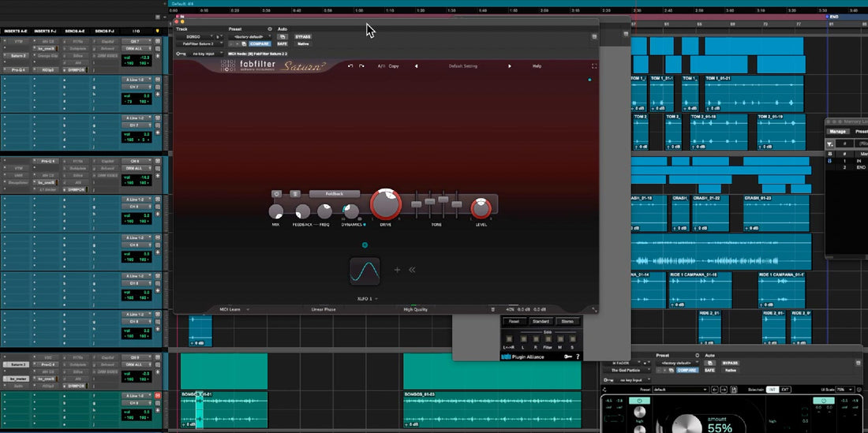Toggle God Particle left power button
868x433 pixels.
639,401
